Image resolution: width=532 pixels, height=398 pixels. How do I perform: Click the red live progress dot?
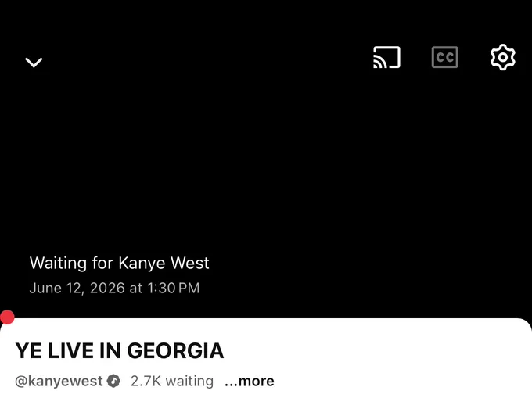tap(7, 317)
